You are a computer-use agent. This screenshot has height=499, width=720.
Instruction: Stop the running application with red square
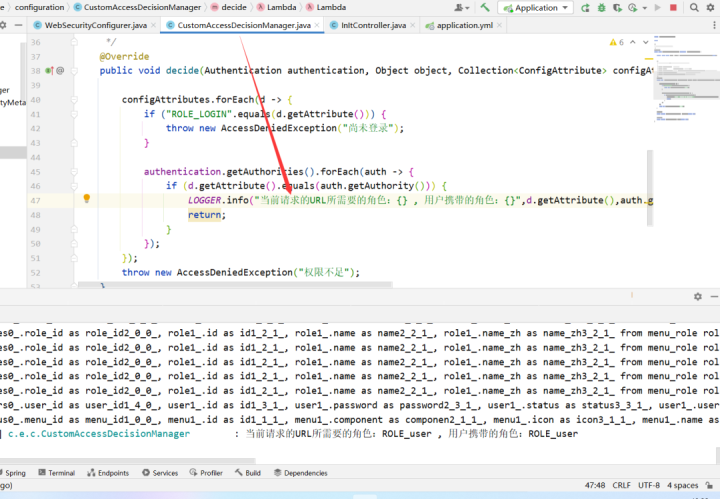673,8
